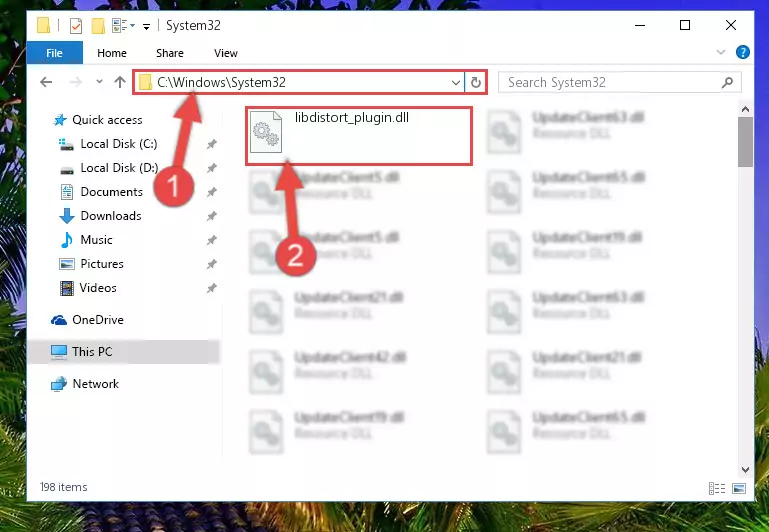769x532 pixels.
Task: Open the View ribbon tab
Action: 226,53
